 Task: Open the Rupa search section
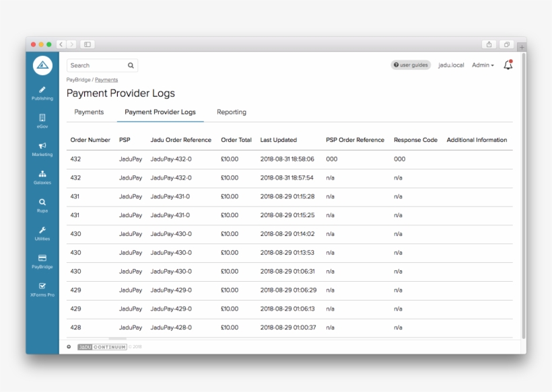click(x=42, y=206)
